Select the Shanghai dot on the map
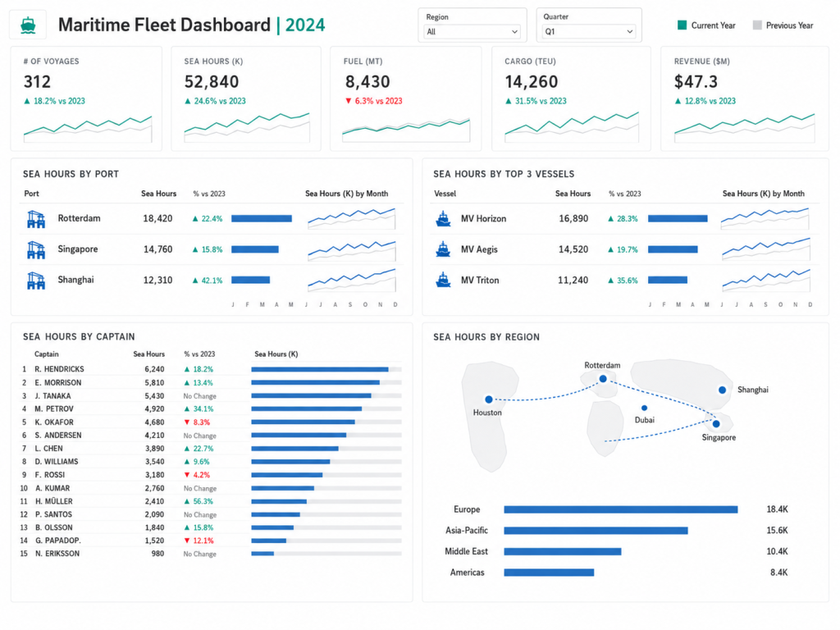This screenshot has height=630, width=840. [722, 390]
